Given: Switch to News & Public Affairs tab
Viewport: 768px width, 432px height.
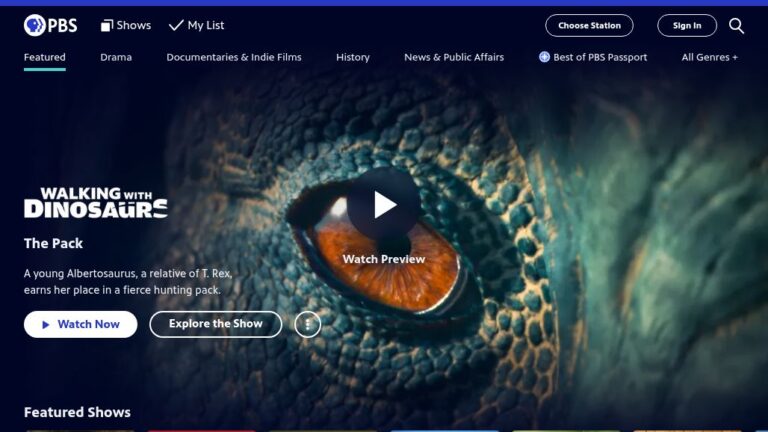Looking at the screenshot, I should click(454, 57).
